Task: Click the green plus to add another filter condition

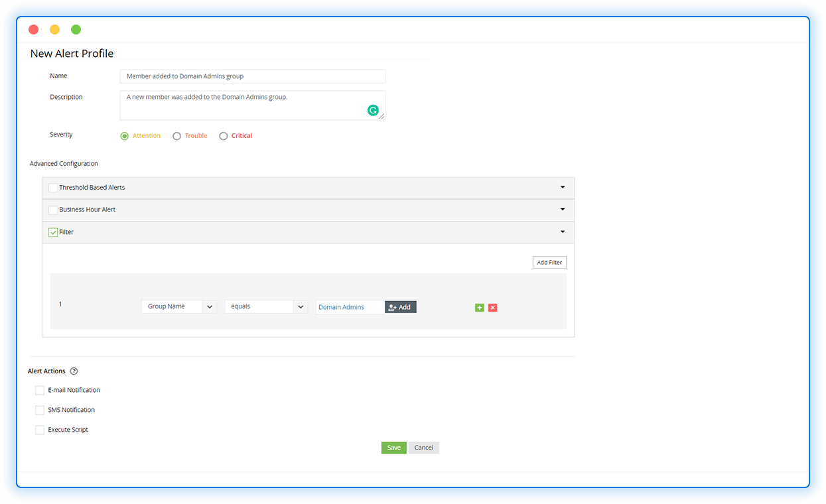Action: pyautogui.click(x=479, y=308)
